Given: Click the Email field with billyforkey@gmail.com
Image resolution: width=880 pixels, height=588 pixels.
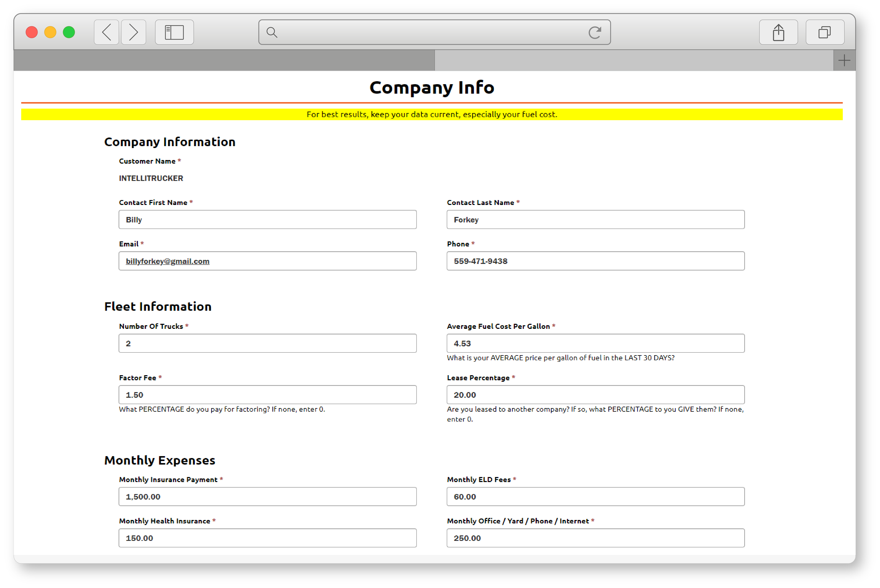Looking at the screenshot, I should [267, 261].
